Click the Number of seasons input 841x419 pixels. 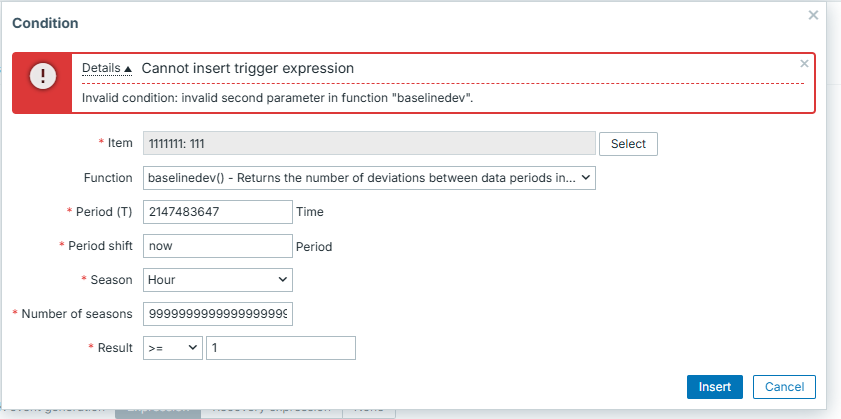[218, 314]
